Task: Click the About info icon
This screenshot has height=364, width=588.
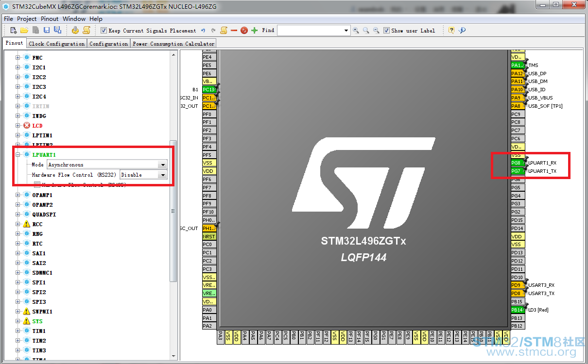Action: 462,30
